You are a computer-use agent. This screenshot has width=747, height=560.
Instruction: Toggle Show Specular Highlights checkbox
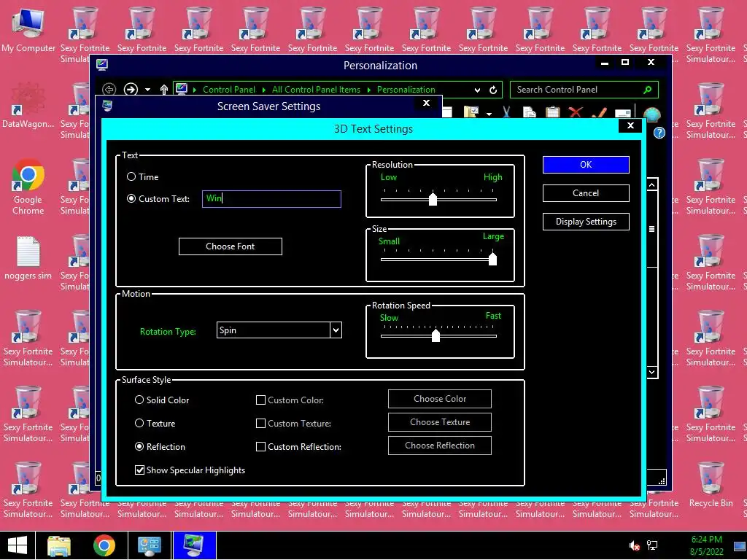(x=139, y=470)
